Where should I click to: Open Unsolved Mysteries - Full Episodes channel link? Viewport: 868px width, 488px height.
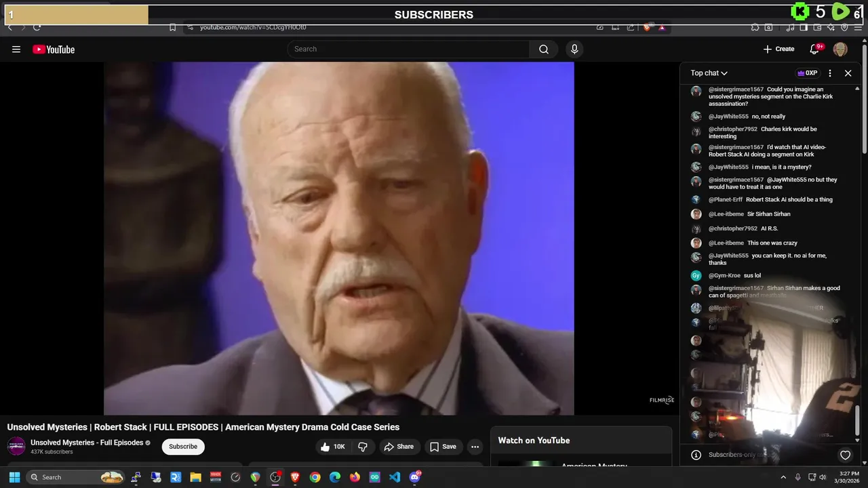(x=87, y=443)
